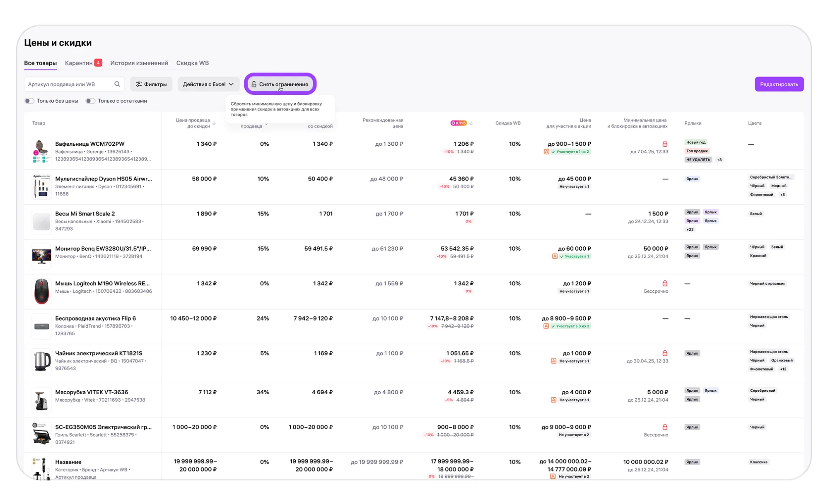Toggle the Только без цены switch
Image resolution: width=828 pixels, height=504 pixels.
tap(29, 101)
